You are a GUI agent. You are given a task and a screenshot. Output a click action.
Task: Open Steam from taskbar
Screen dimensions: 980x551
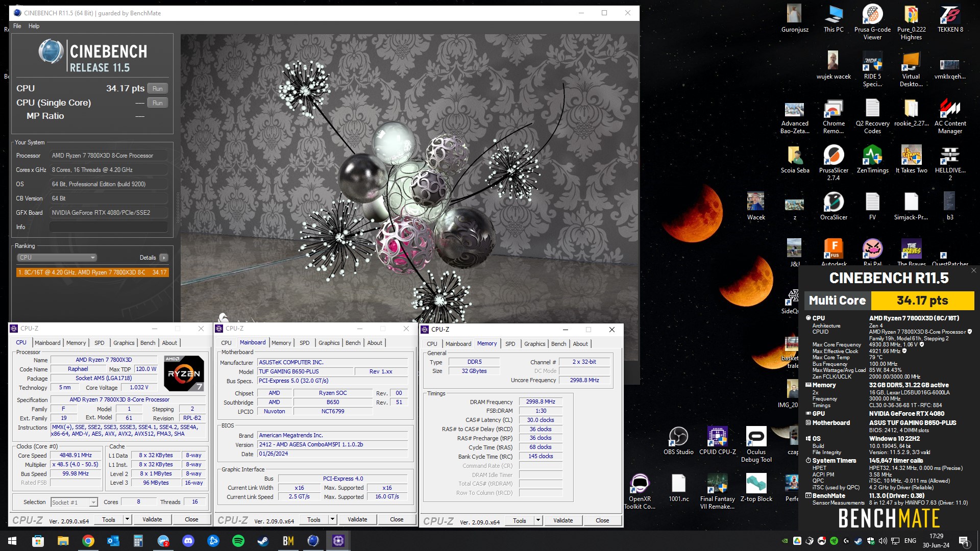tap(263, 541)
